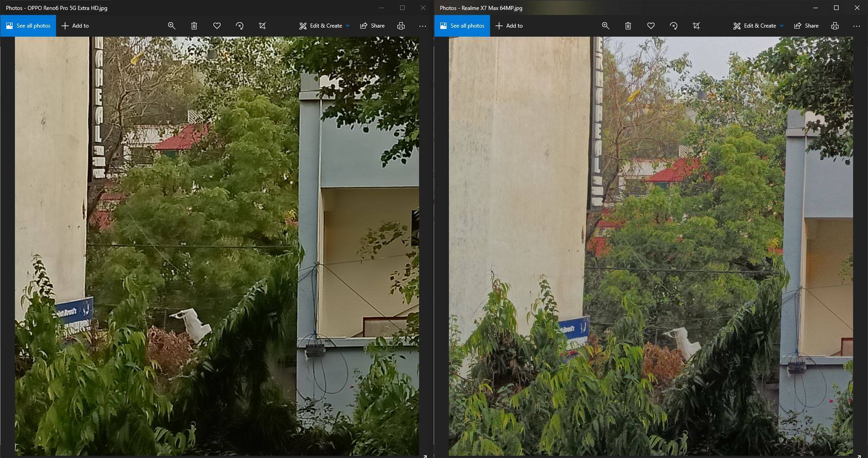Print the Realme X7 Max photo
Viewport: 868px width, 458px height.
pos(835,26)
